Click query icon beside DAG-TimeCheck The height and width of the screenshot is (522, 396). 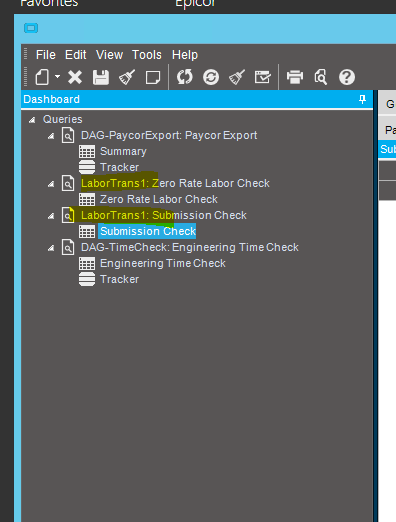pos(68,247)
